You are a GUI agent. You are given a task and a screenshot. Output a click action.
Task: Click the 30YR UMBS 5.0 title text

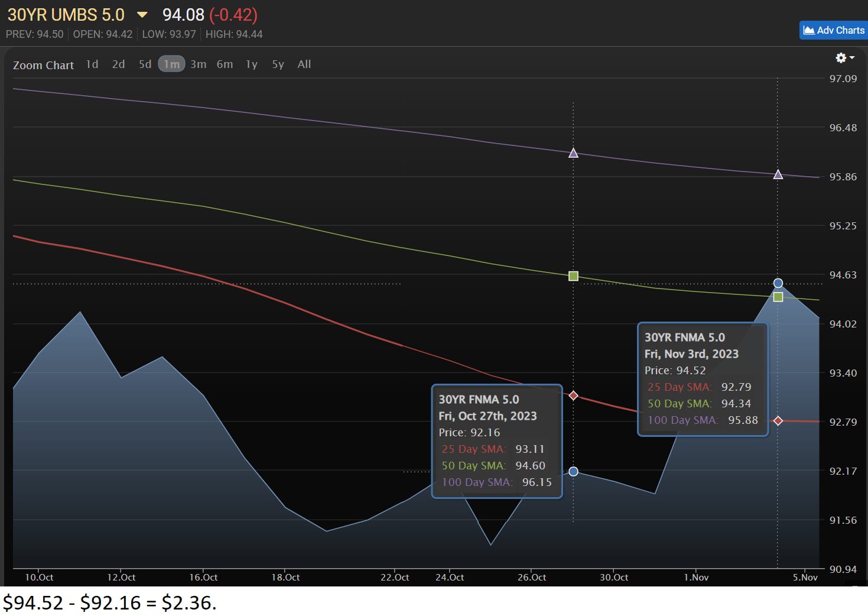pyautogui.click(x=66, y=15)
